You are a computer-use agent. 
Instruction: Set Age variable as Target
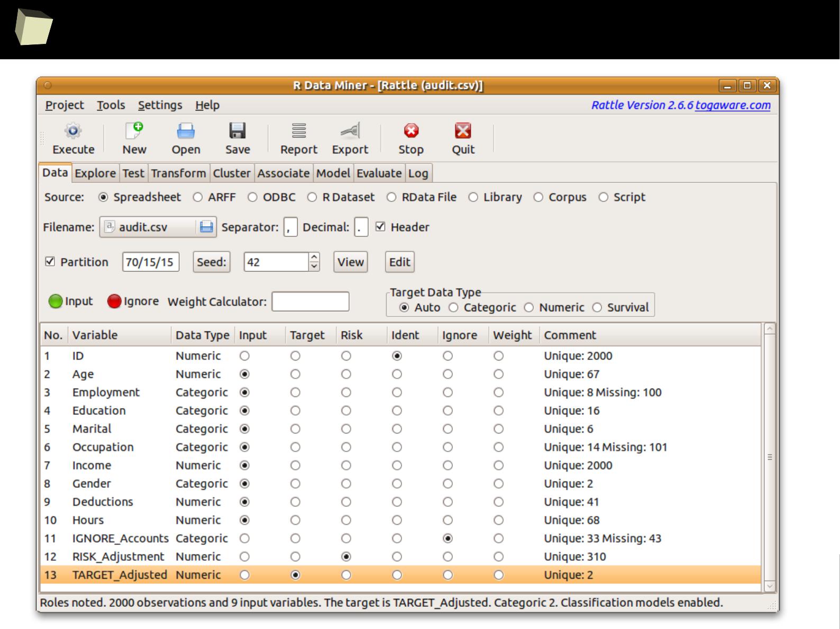point(295,374)
